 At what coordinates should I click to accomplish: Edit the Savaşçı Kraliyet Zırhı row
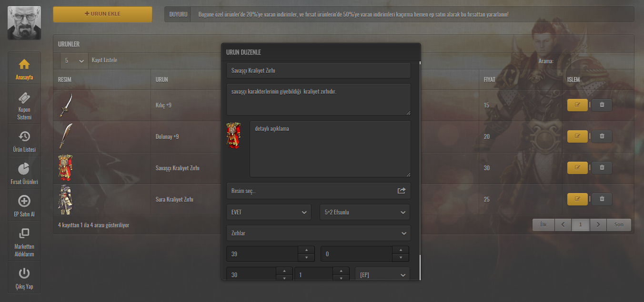tap(577, 167)
